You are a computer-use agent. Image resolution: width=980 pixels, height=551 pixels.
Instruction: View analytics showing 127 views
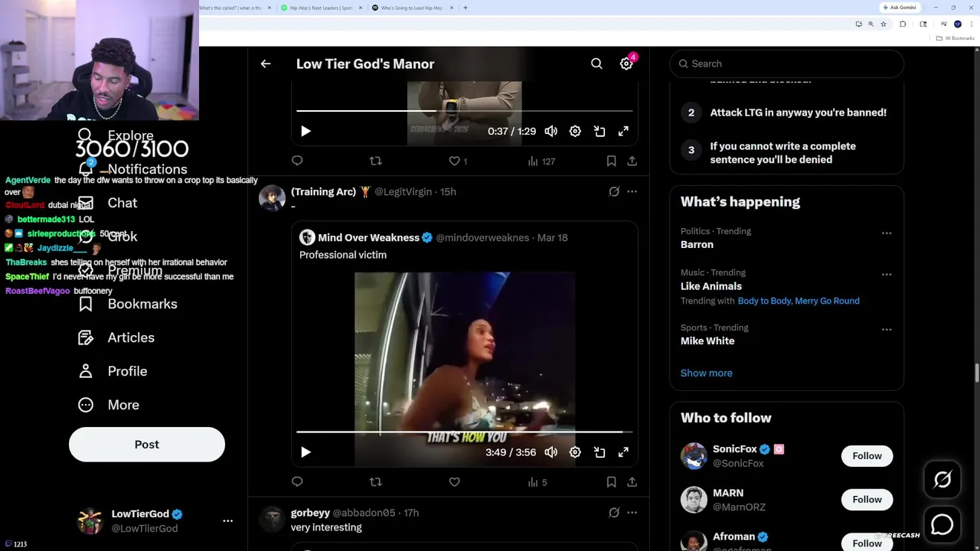tap(541, 161)
